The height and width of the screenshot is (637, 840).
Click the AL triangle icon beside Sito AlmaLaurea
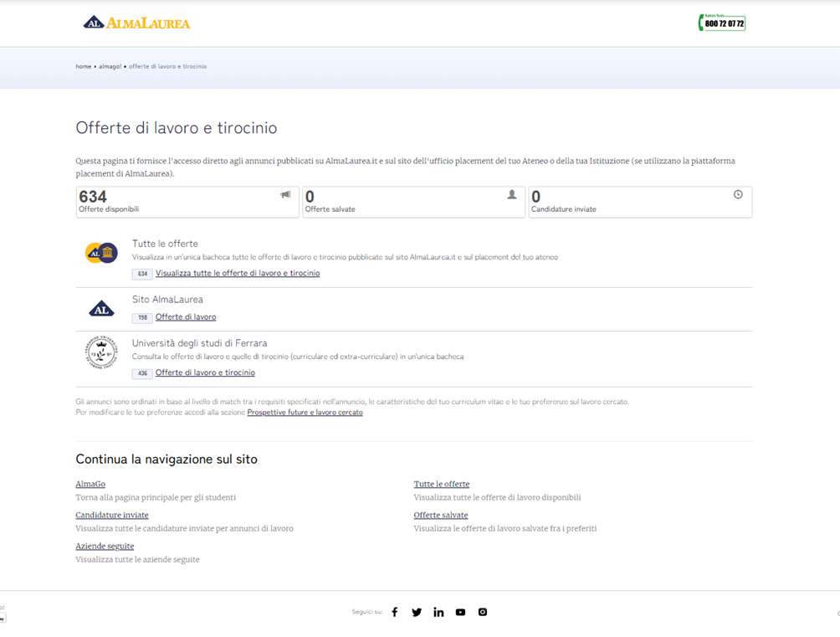pyautogui.click(x=101, y=308)
